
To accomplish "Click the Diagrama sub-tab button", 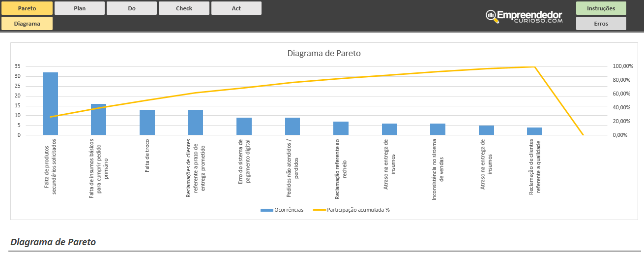I will click(x=27, y=24).
